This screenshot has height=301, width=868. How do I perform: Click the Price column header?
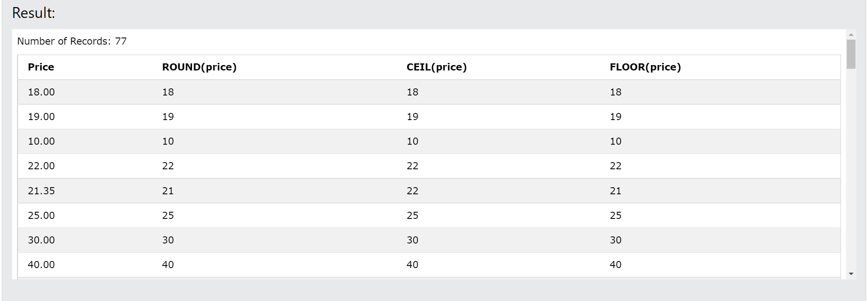41,67
